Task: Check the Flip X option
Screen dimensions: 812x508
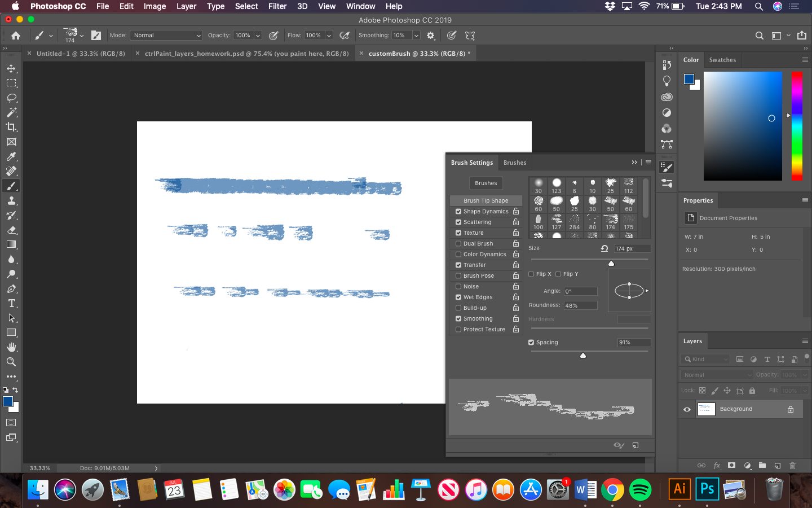Action: pos(531,274)
